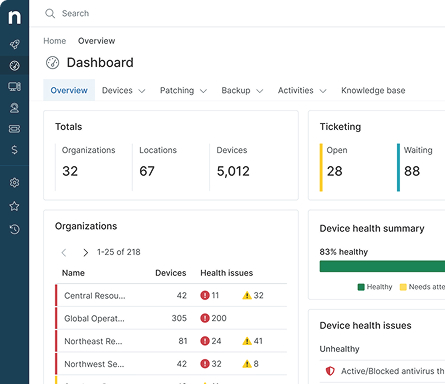Screen dimensions: 445x384
Task: Click the Unhealthy heading under Device health issues
Action: [x=339, y=349]
